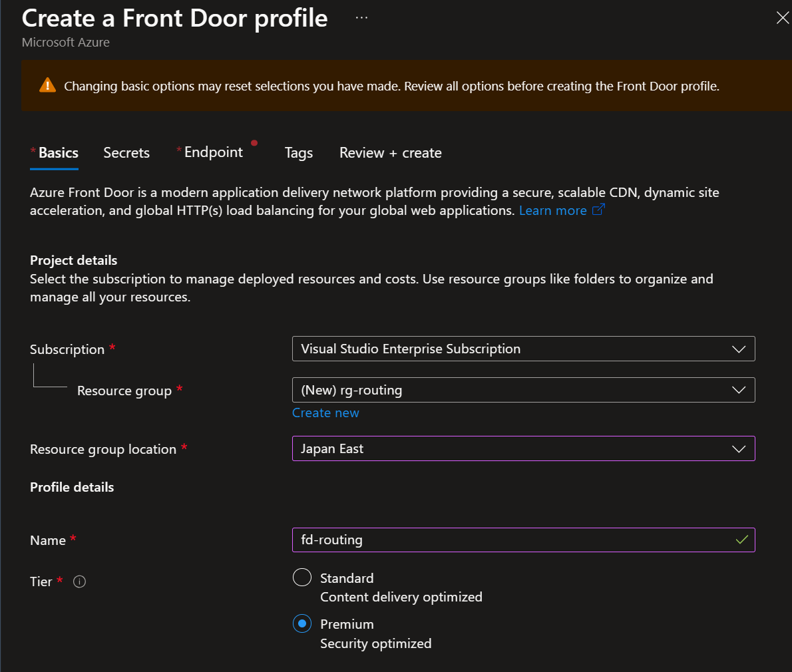This screenshot has height=672, width=792.
Task: Select the Premium tier radio button
Action: (302, 623)
